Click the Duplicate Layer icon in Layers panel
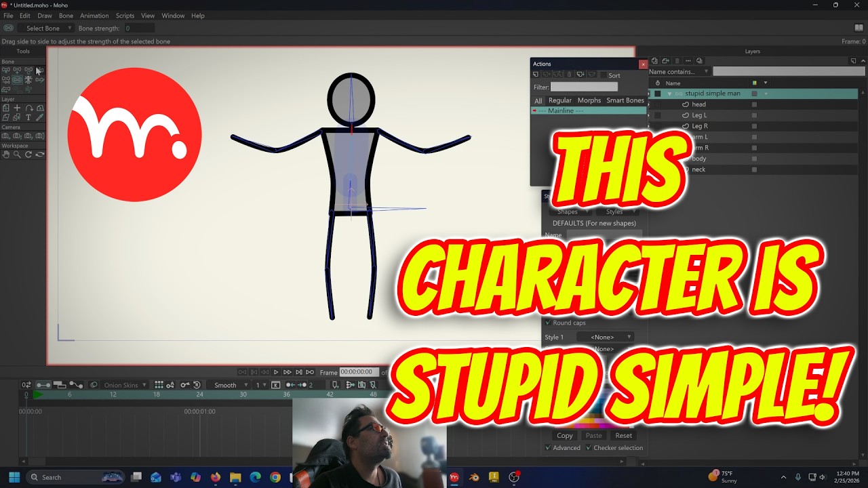The width and height of the screenshot is (868, 488). click(x=665, y=60)
